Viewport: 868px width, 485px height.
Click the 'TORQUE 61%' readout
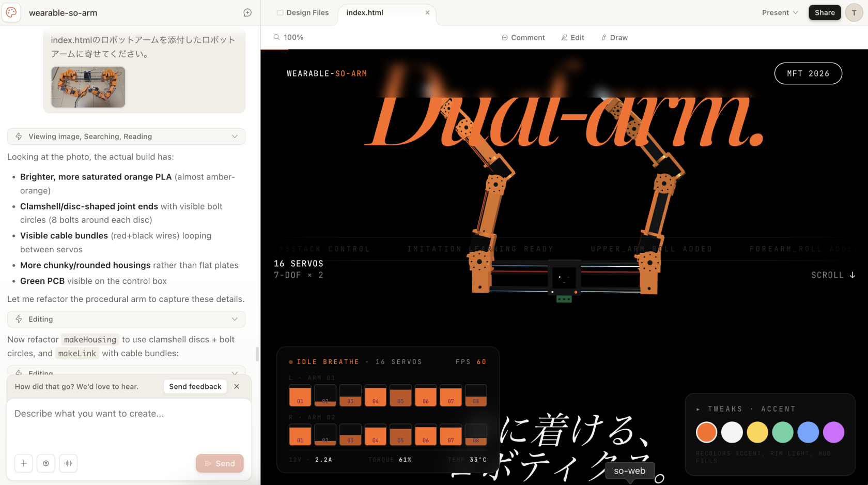tap(390, 460)
